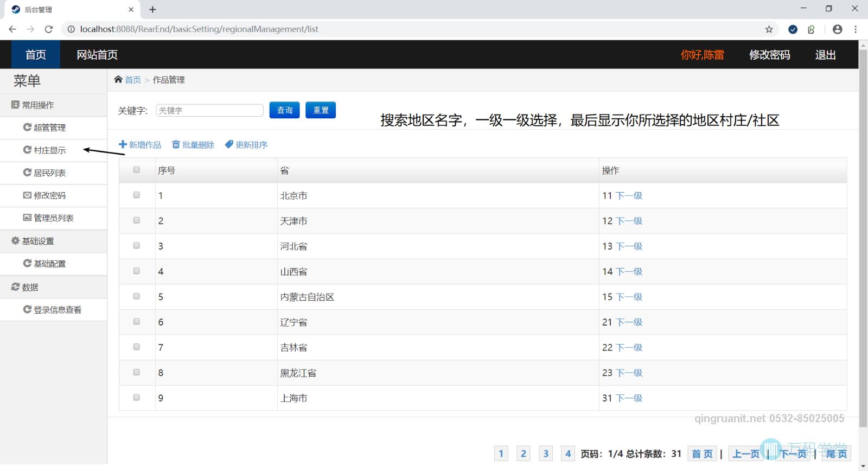Check the 吉林省 row checkbox
The height and width of the screenshot is (471, 868).
137,347
